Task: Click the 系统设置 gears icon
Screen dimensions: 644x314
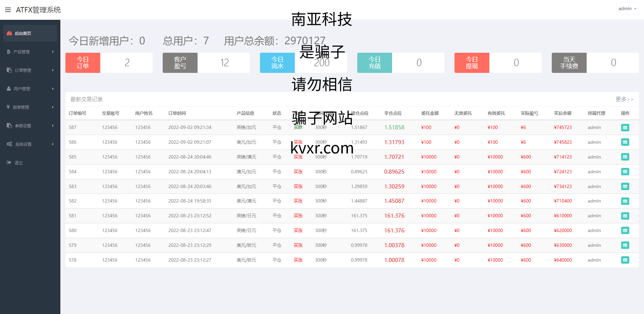Action: (9, 144)
